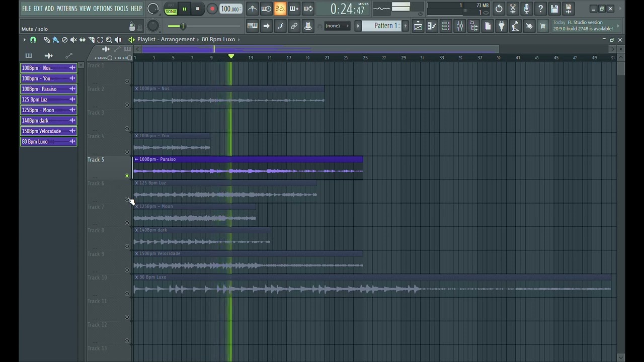Image resolution: width=644 pixels, height=362 pixels.
Task: Toggle the metronome icon
Action: pyautogui.click(x=253, y=9)
